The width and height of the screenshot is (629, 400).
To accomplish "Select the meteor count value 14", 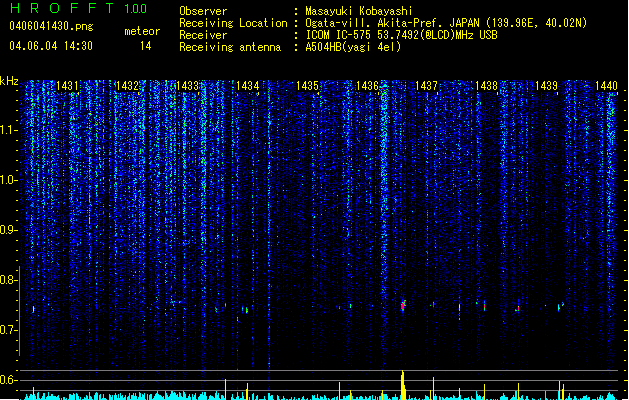I will pos(146,46).
